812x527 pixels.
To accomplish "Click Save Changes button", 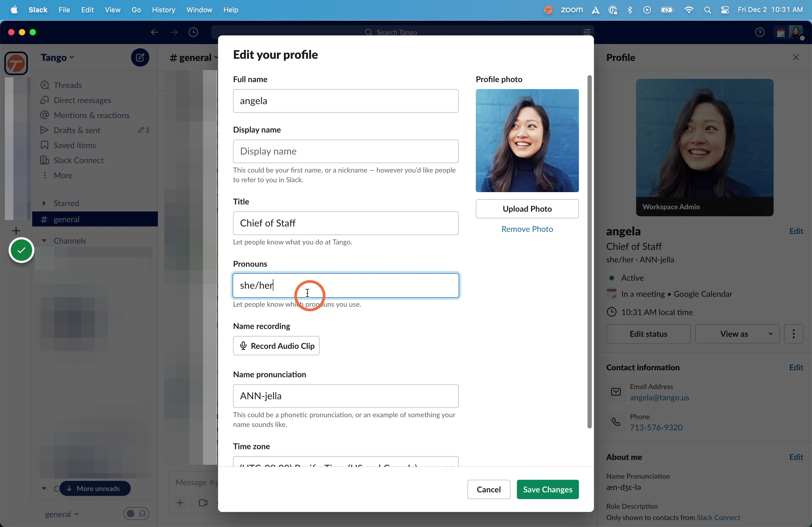I will (x=547, y=489).
